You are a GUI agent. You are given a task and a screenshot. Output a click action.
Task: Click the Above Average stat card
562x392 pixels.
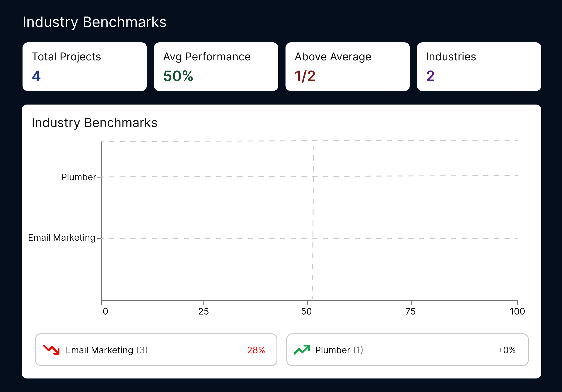[x=347, y=67]
